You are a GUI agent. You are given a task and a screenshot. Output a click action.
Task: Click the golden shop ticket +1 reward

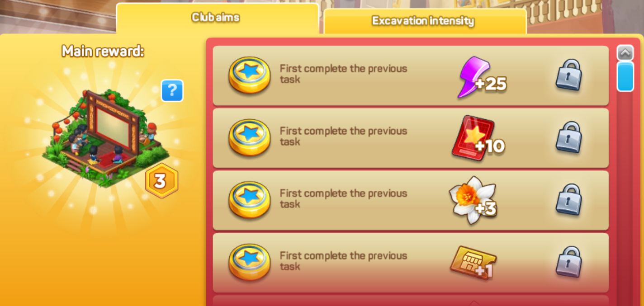point(473,263)
